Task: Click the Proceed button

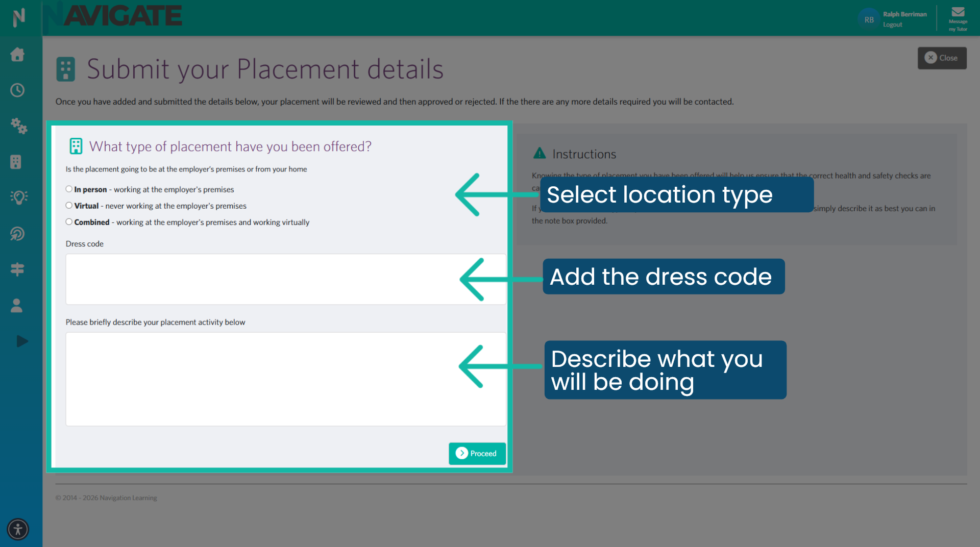Action: click(x=477, y=453)
